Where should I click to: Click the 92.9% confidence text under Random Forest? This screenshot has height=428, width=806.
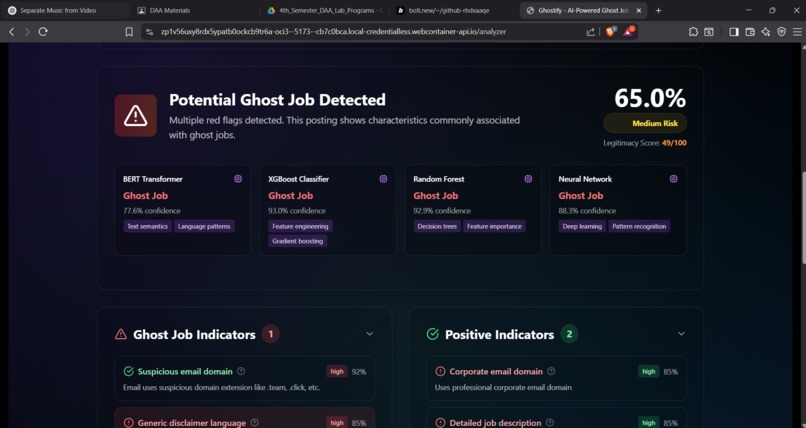pos(442,211)
